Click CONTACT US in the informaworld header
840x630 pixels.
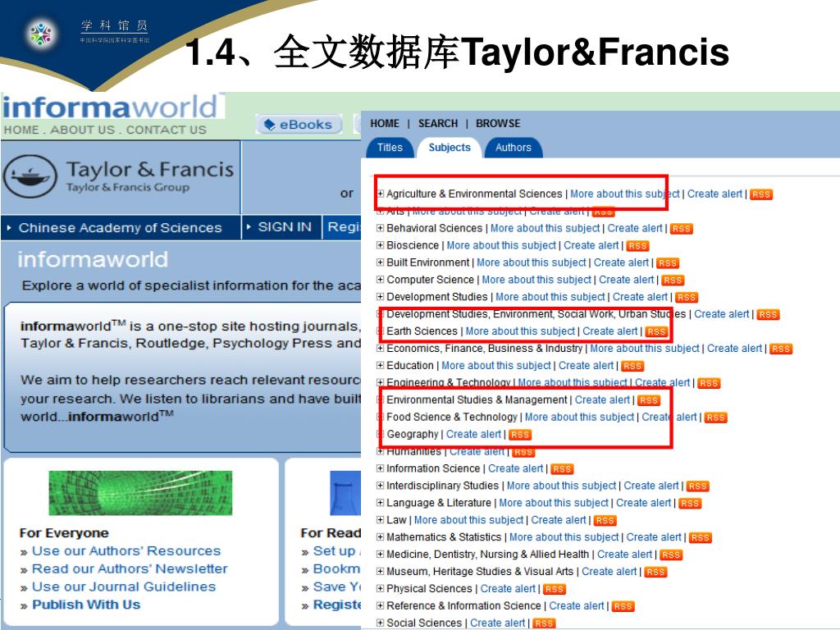(166, 130)
